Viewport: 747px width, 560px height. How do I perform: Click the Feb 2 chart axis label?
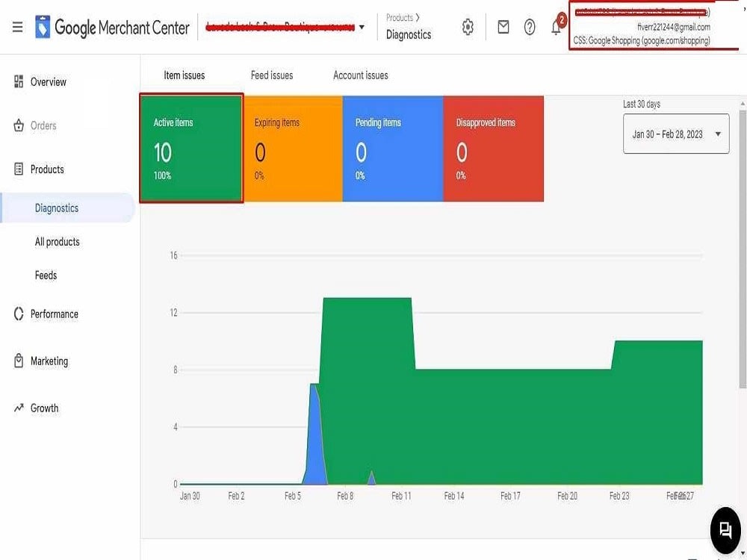coord(236,496)
